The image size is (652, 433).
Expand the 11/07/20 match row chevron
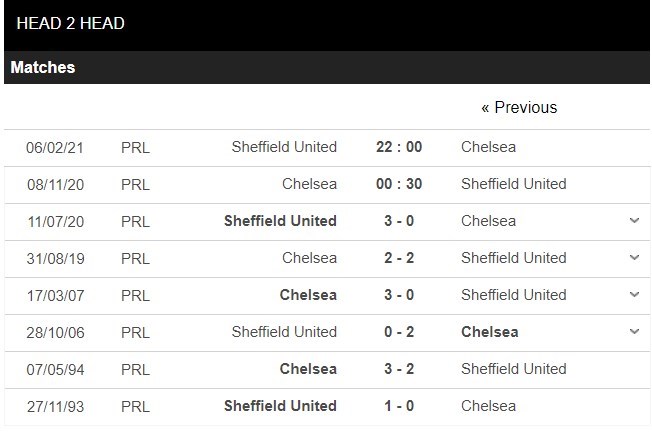click(x=634, y=221)
